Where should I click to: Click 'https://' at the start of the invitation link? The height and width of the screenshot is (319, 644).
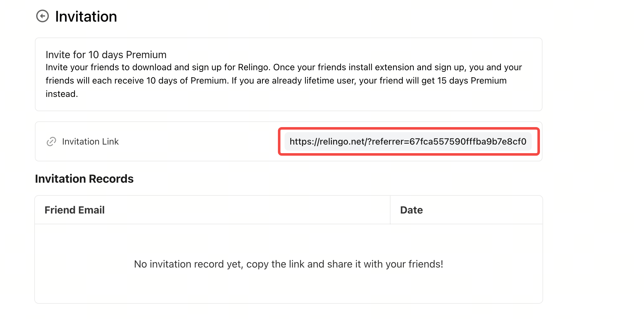(305, 141)
